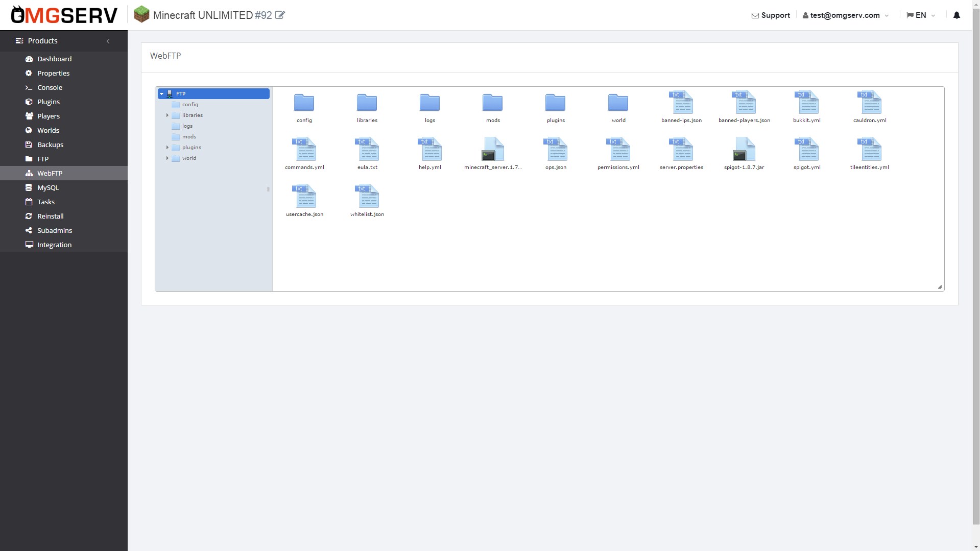Select logs in the folder tree
980x551 pixels.
(x=187, y=126)
